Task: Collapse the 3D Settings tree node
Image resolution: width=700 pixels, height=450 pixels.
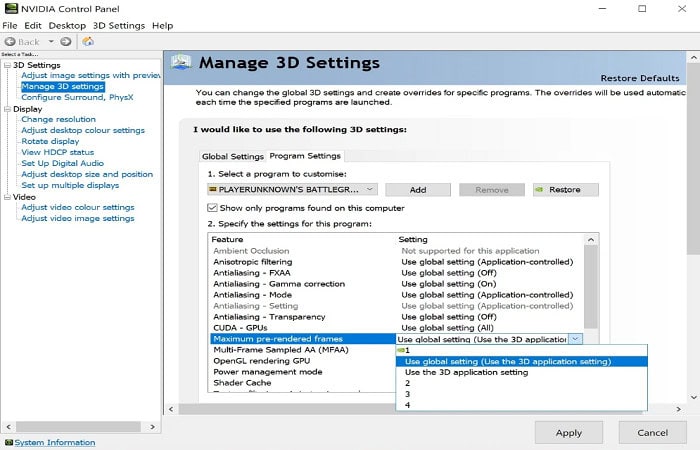Action: pyautogui.click(x=7, y=65)
